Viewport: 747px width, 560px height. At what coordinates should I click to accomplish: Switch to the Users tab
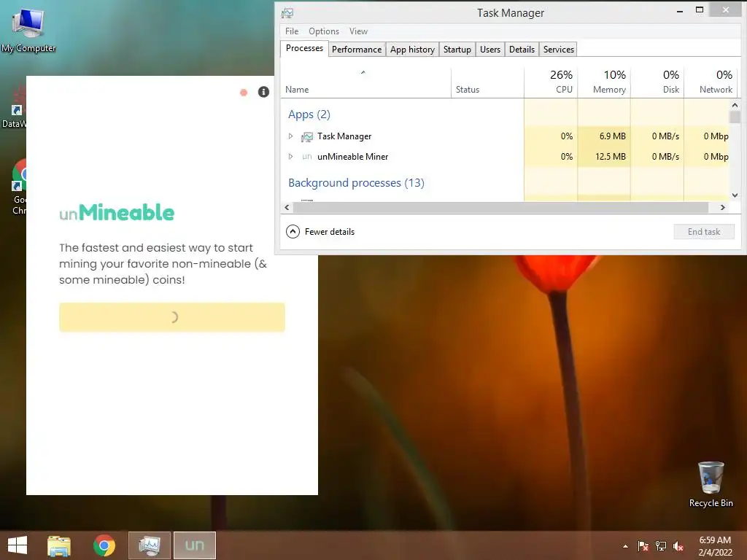coord(490,50)
